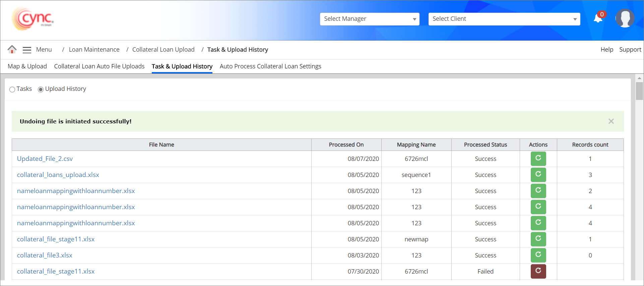Click undo icon for collateral_file3.xlsx row

[538, 255]
